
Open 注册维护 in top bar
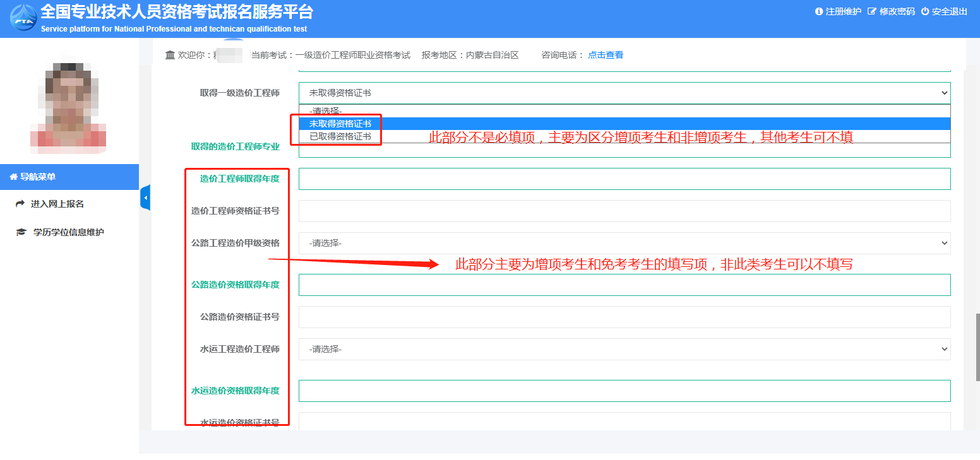[838, 11]
